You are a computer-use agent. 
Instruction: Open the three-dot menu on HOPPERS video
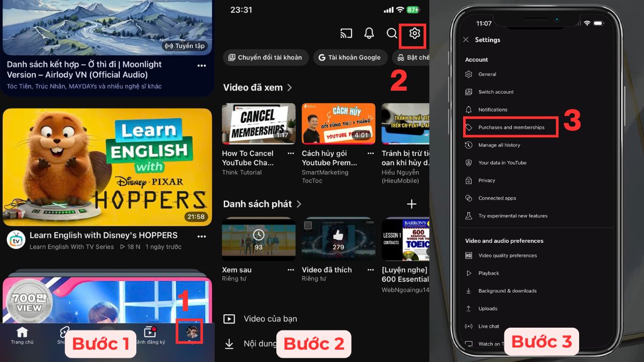click(202, 236)
